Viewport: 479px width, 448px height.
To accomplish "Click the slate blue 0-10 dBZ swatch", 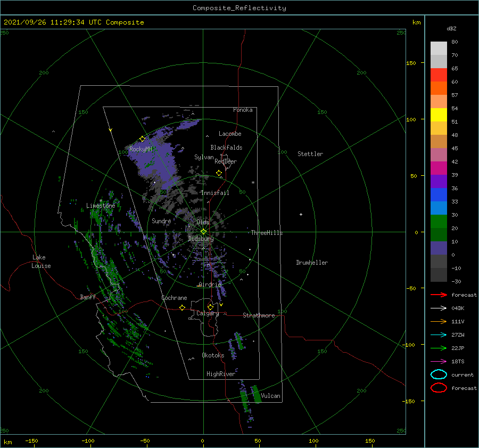I will click(x=439, y=248).
